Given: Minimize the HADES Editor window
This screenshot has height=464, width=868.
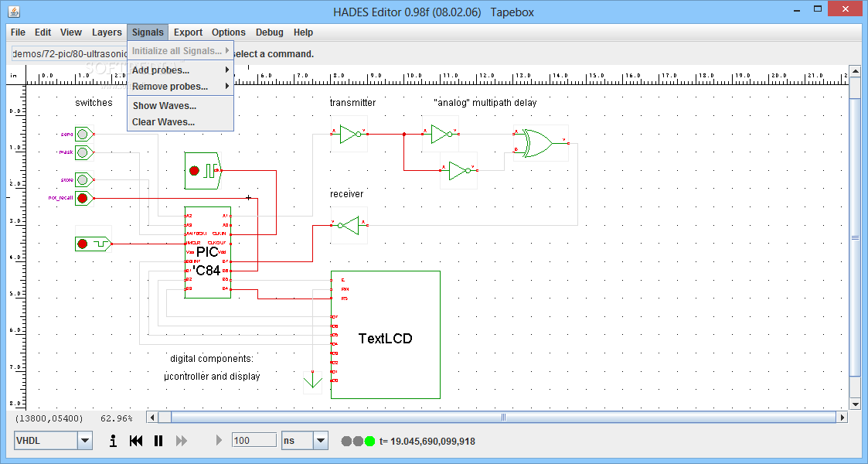Looking at the screenshot, I should point(797,10).
